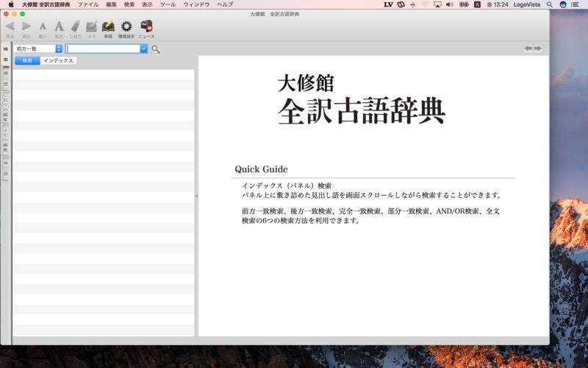Click the battery status menu bar icon
The width and height of the screenshot is (588, 368).
(465, 4)
